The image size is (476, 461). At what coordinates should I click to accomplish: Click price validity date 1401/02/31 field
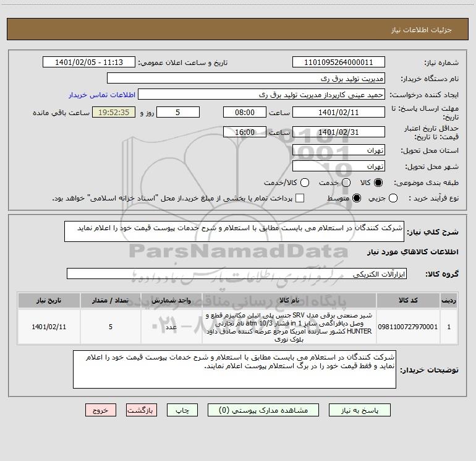coord(339,132)
